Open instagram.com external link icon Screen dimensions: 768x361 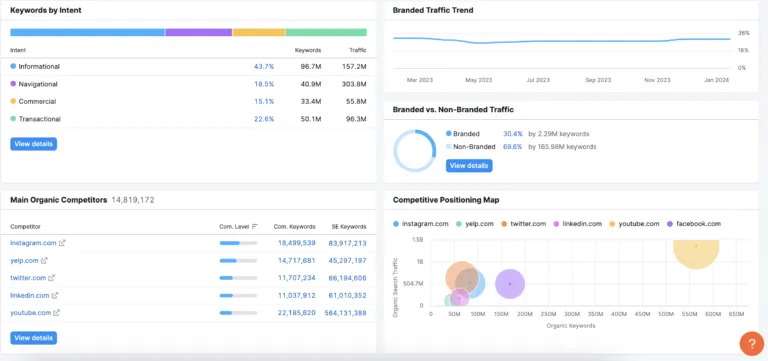62,243
